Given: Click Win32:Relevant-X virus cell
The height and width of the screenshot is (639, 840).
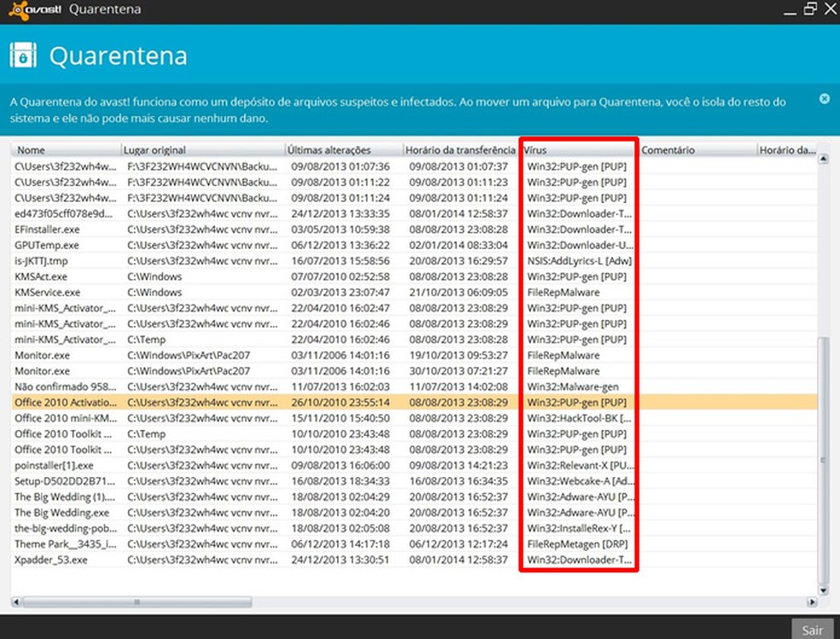Looking at the screenshot, I should [580, 465].
